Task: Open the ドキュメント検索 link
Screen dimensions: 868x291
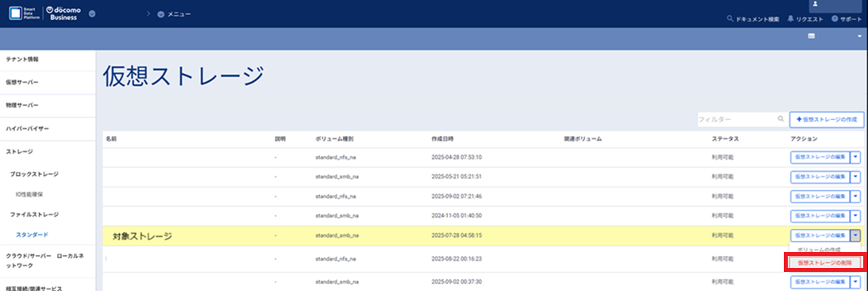Action: [x=757, y=19]
